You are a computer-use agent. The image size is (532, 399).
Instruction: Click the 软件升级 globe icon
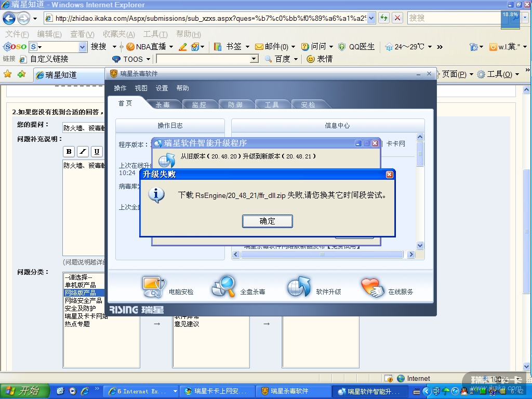(x=299, y=287)
